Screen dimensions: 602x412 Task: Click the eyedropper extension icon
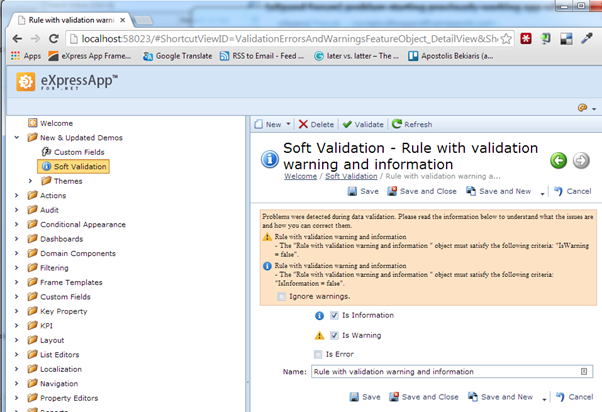(587, 38)
